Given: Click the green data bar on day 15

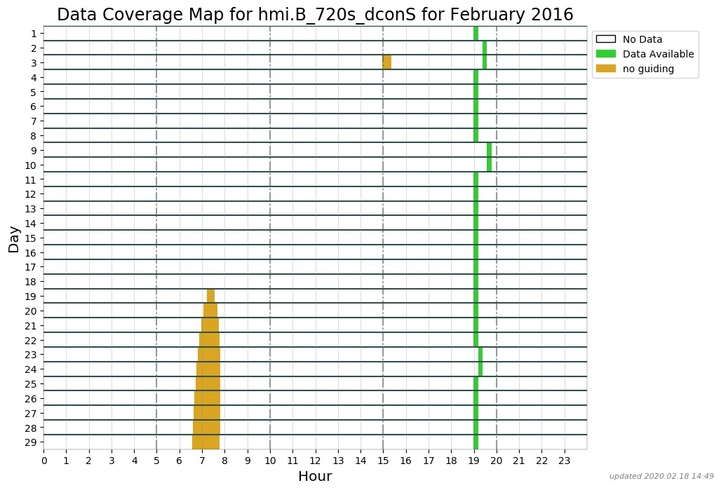Looking at the screenshot, I should (x=476, y=238).
